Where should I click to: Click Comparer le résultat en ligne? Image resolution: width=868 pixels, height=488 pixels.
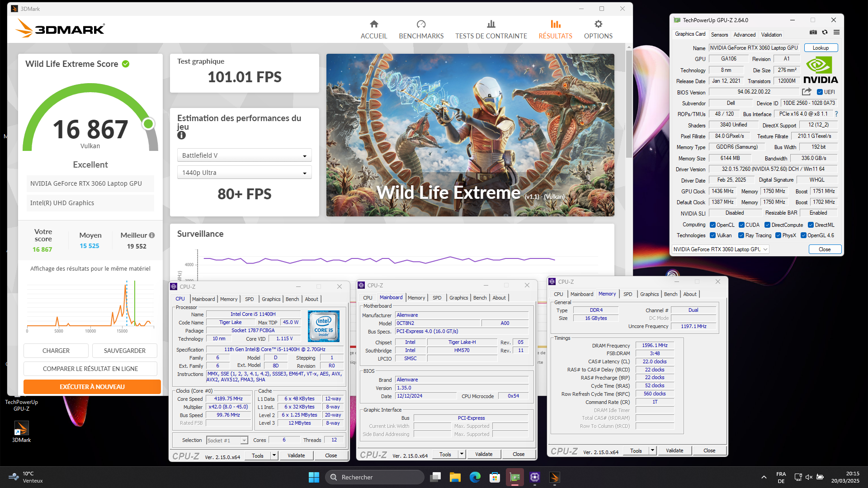point(90,369)
